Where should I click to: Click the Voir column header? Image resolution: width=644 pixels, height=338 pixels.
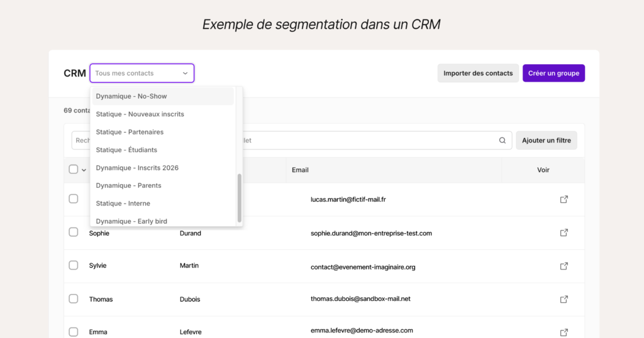(x=543, y=170)
